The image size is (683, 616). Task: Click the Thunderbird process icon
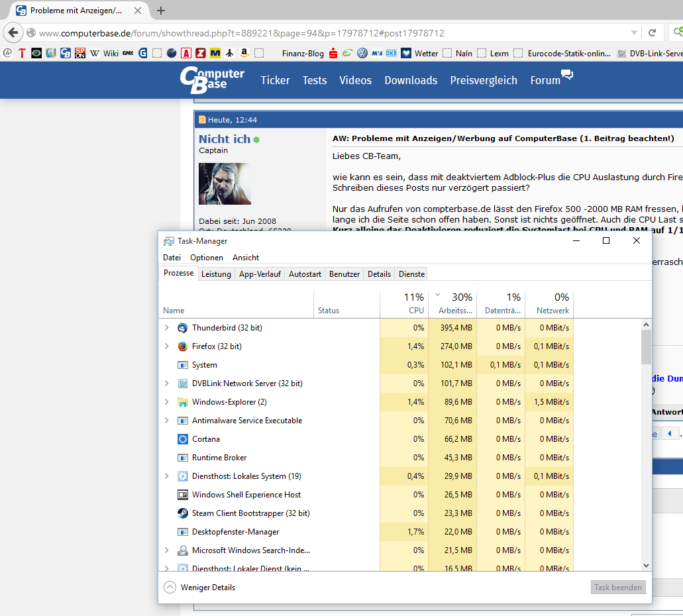tap(183, 328)
